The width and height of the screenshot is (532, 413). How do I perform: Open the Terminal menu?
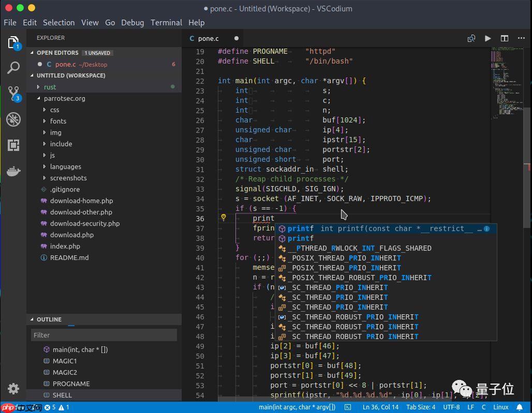(x=166, y=22)
